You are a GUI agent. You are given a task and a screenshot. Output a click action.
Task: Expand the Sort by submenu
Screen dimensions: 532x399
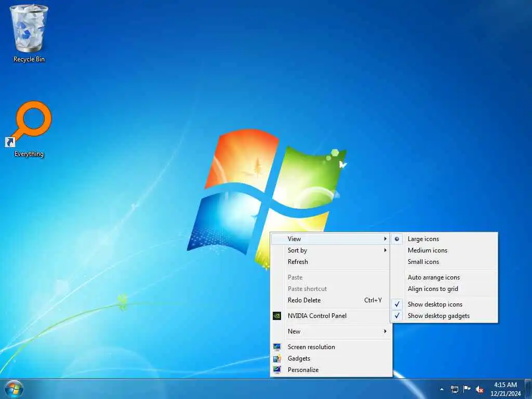tap(331, 250)
